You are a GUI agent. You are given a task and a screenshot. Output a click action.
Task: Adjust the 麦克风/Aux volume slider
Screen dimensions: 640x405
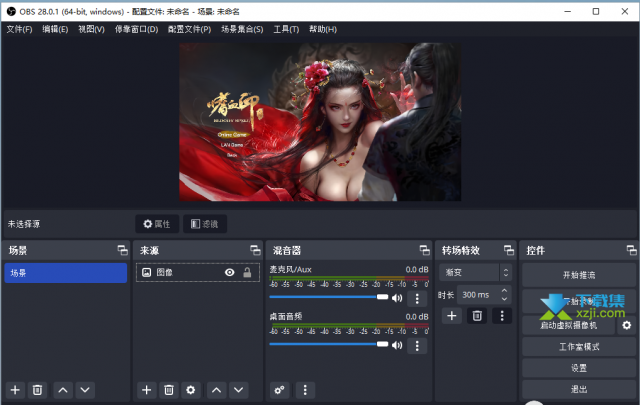click(329, 297)
